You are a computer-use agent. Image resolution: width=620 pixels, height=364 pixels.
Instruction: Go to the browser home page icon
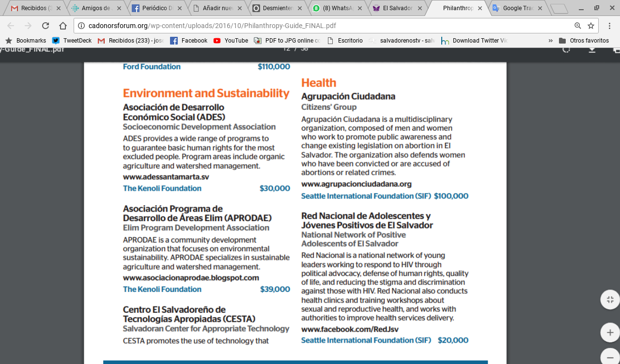(63, 26)
